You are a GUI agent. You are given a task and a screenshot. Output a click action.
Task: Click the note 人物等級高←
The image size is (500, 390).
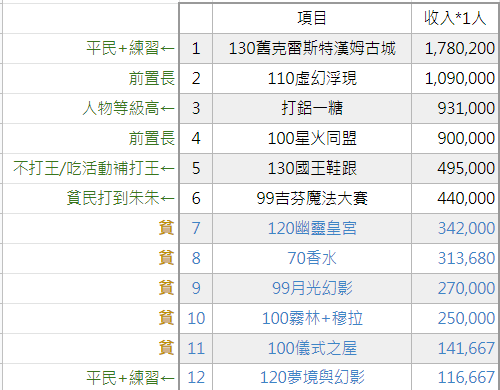tap(129, 108)
